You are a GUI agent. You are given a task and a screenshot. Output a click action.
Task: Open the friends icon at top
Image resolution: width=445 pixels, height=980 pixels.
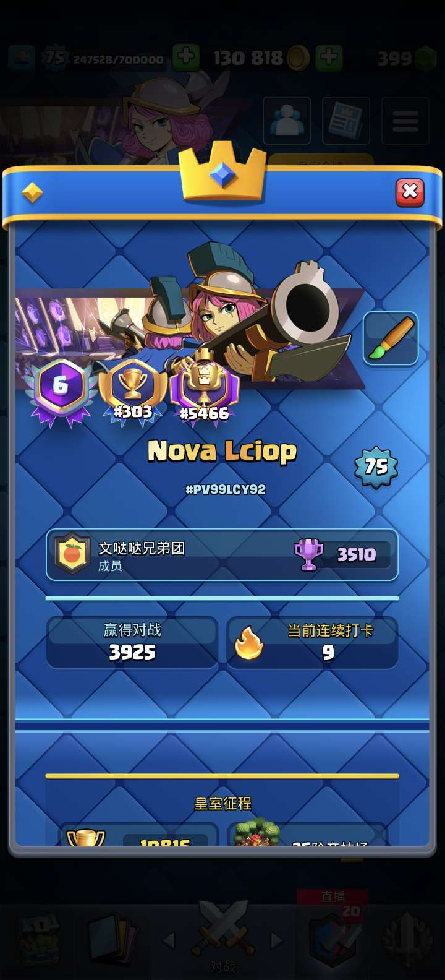tap(287, 121)
